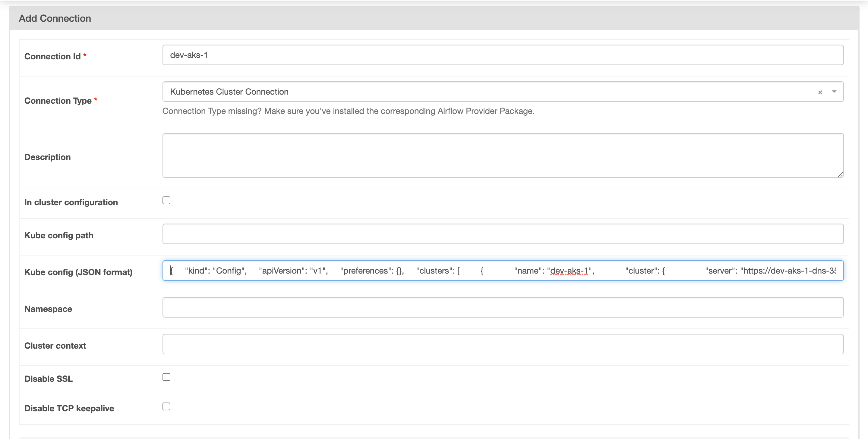Click the Disable TCP keepalive label
The width and height of the screenshot is (868, 439).
(x=69, y=408)
